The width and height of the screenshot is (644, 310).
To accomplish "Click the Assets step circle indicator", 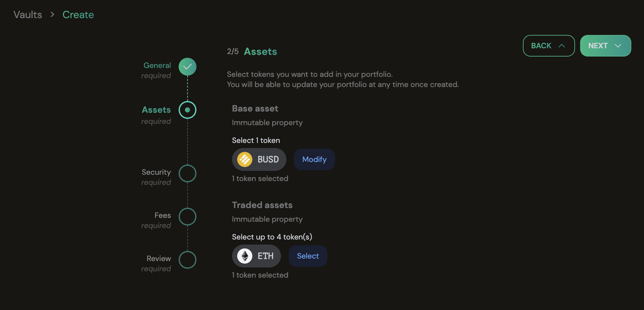I will pyautogui.click(x=188, y=110).
